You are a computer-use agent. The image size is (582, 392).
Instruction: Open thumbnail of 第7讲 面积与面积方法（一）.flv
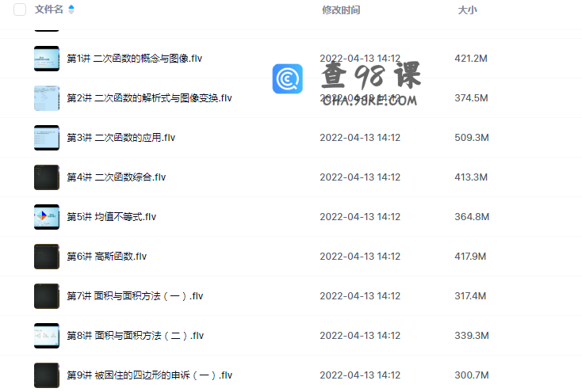(47, 296)
